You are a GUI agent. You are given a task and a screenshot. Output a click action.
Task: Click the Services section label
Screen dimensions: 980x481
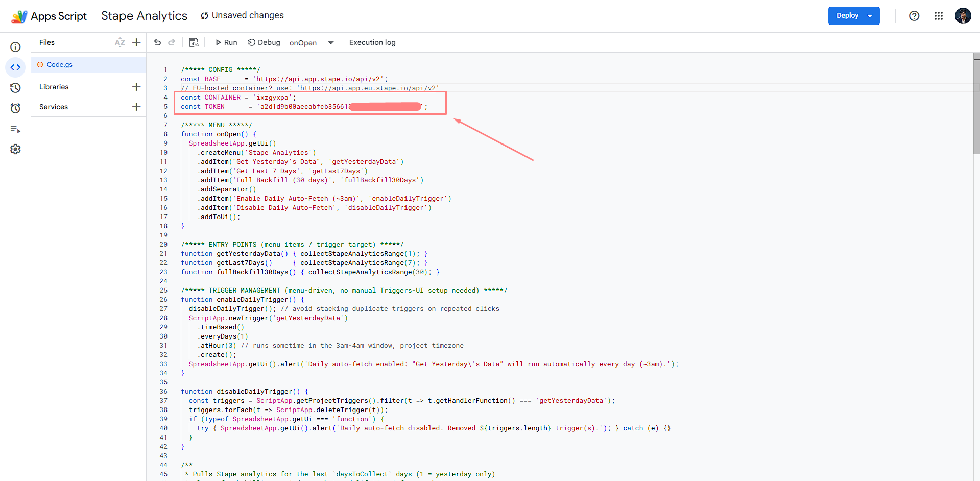[54, 107]
